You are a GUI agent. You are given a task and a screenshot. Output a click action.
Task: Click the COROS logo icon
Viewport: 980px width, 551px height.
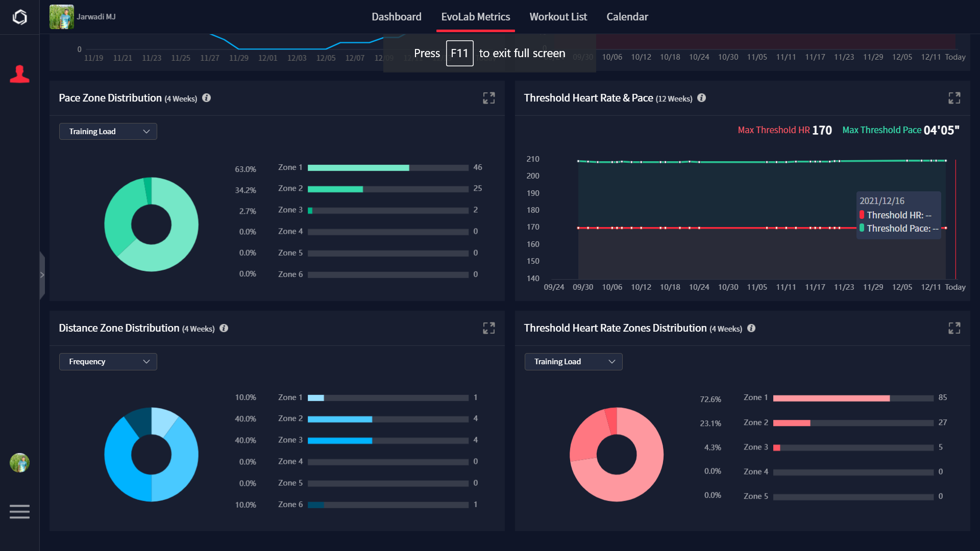[x=19, y=17]
